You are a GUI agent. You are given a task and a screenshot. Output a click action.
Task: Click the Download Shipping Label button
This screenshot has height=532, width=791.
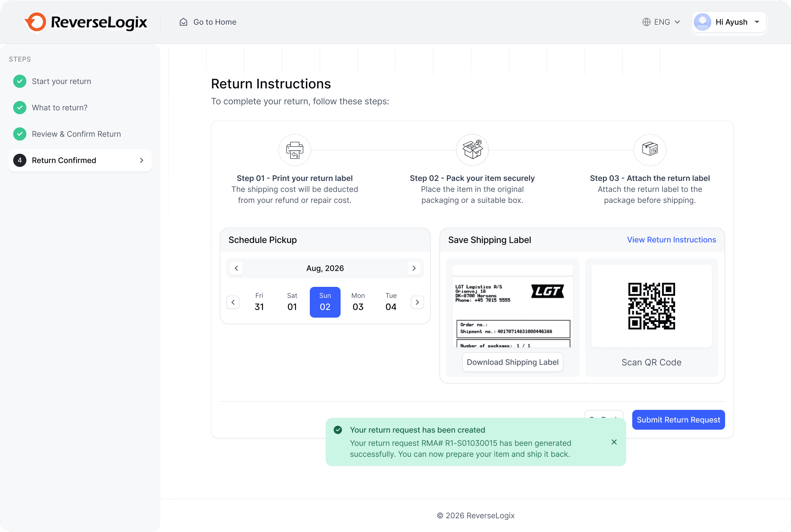512,362
